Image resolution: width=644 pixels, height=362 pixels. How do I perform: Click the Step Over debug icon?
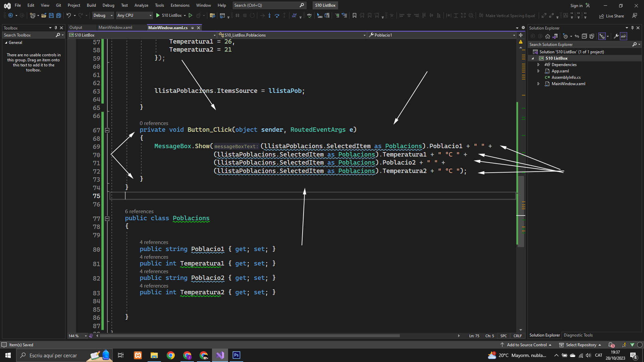tap(277, 15)
